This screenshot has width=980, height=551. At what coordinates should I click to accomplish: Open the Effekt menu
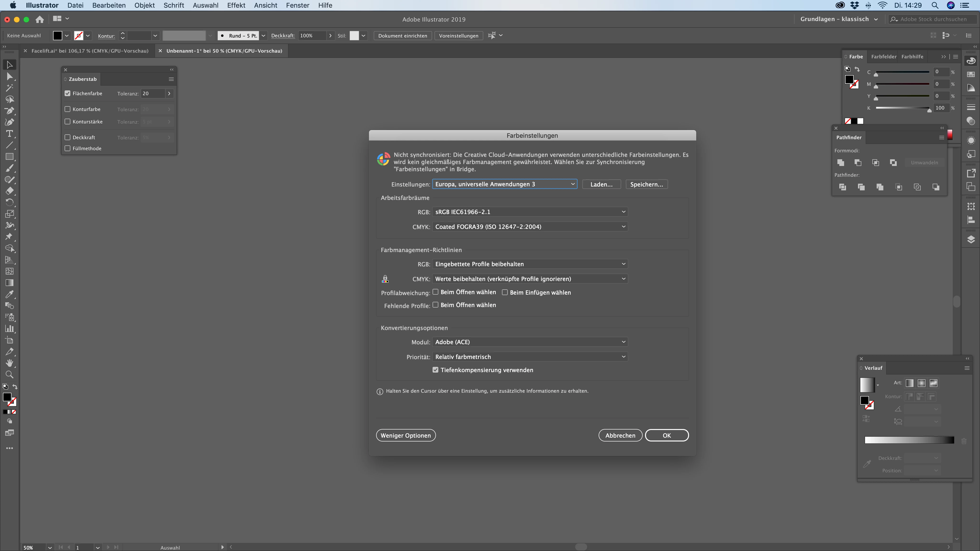[x=236, y=5]
